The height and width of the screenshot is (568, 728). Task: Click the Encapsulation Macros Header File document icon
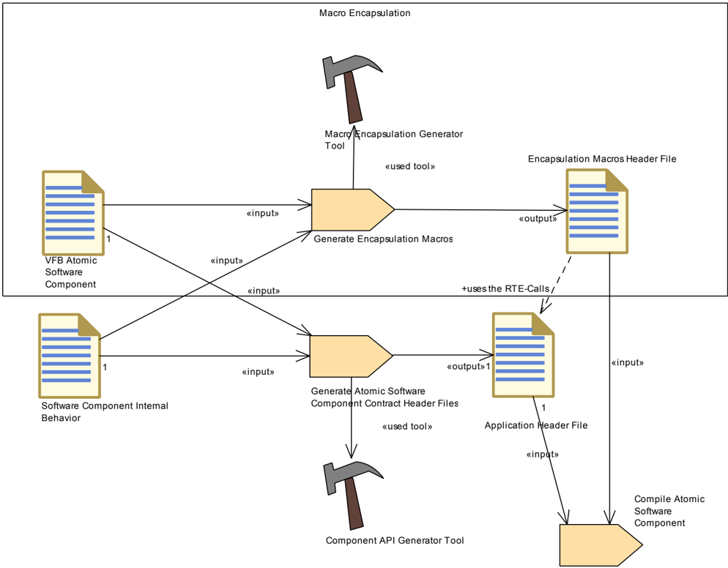point(597,211)
